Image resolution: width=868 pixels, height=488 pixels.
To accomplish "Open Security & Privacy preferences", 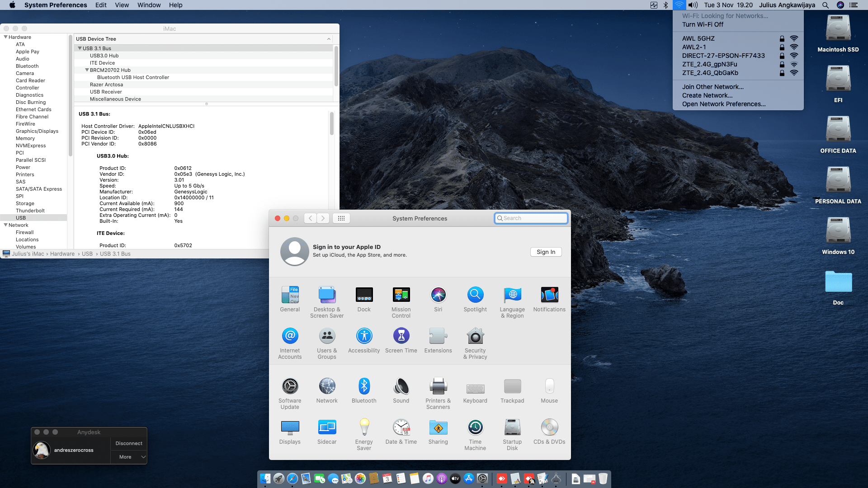I will (x=475, y=343).
